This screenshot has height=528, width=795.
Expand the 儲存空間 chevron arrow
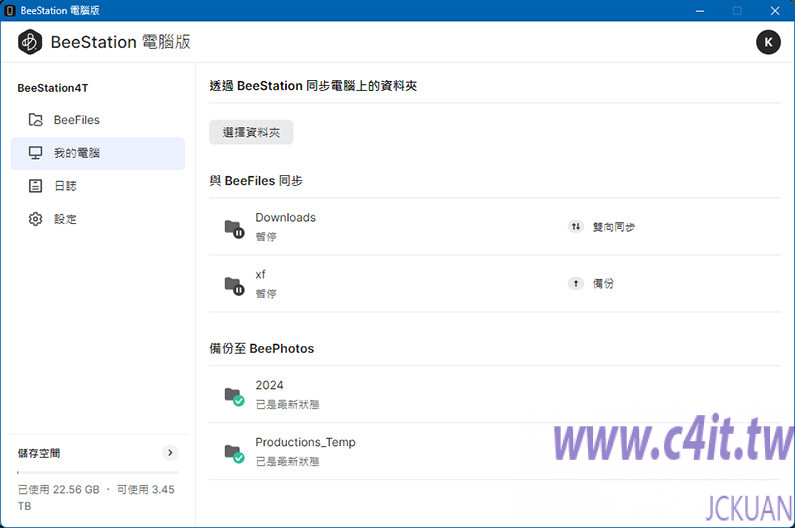170,452
